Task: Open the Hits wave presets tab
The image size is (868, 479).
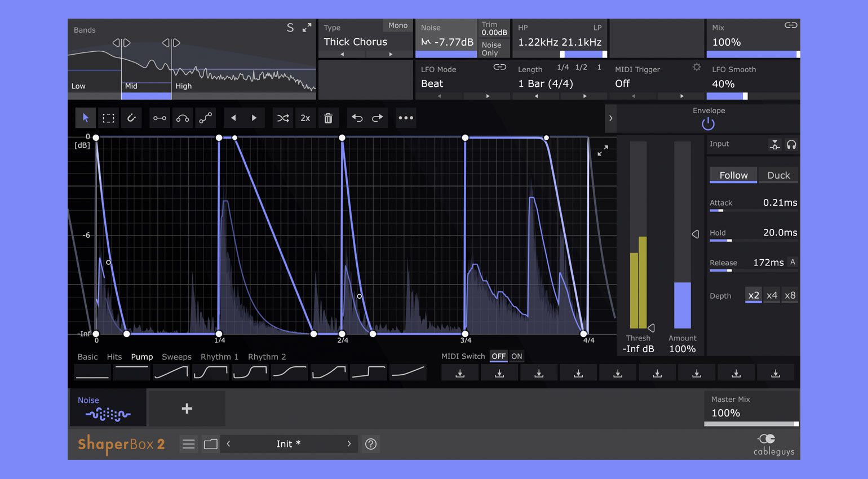Action: (x=114, y=357)
